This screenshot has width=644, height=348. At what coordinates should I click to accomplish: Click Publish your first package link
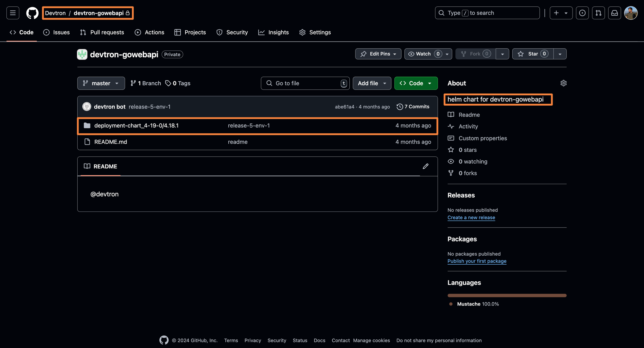[x=477, y=261]
